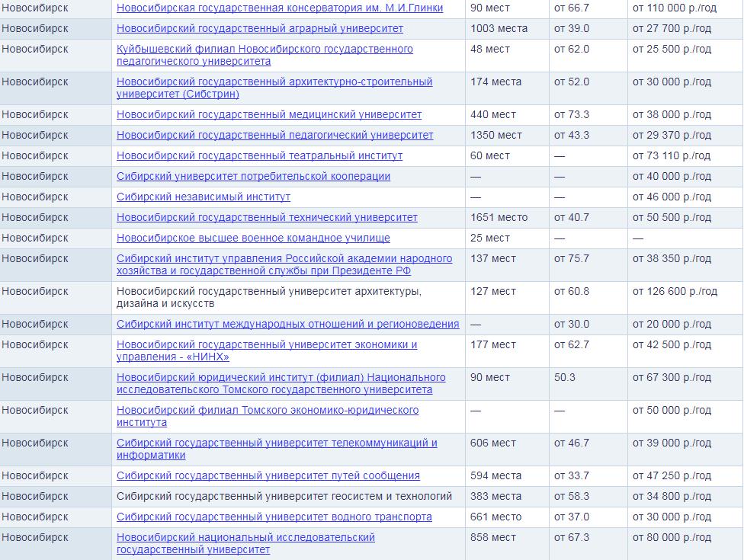Select text Сибирский государственный университет геосистем и технологий
This screenshot has width=744, height=560.
point(284,497)
